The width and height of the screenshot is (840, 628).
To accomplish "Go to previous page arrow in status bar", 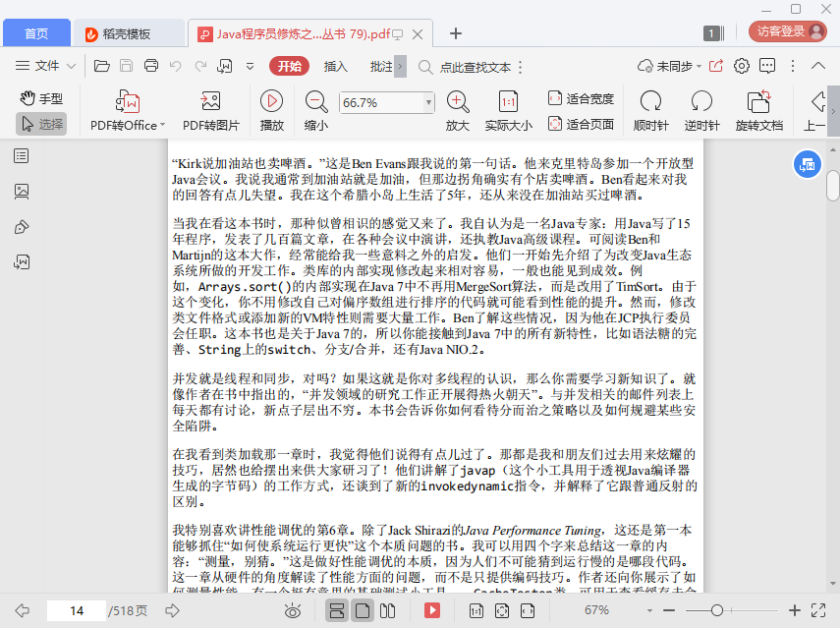I will [22, 610].
